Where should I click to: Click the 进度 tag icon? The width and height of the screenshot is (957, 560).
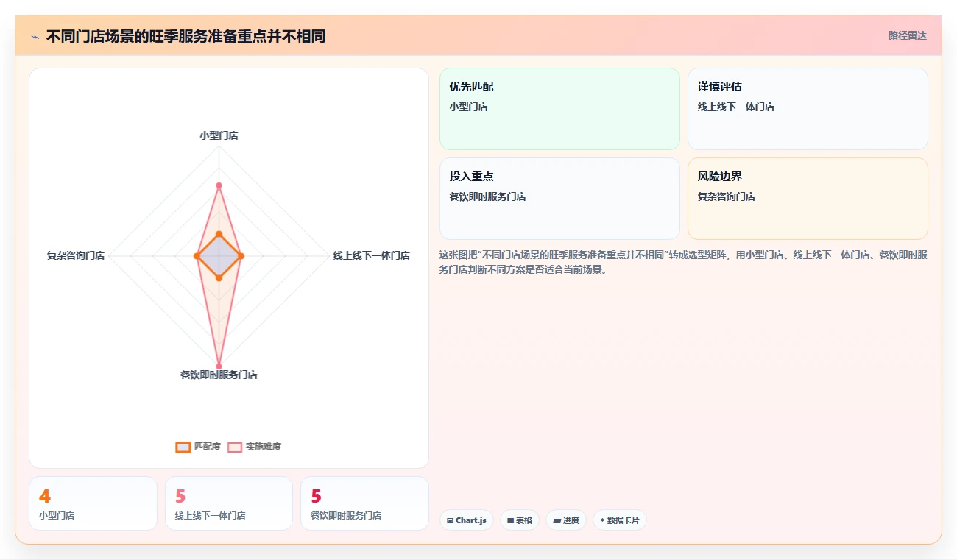pyautogui.click(x=557, y=520)
